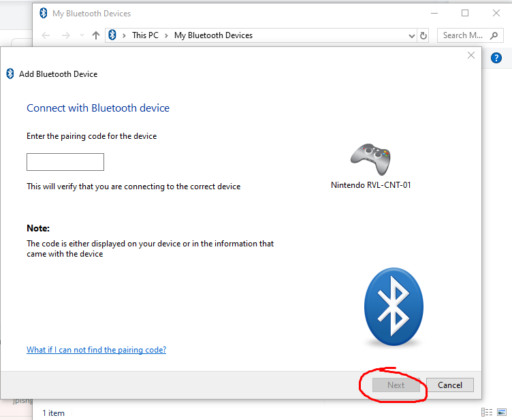Go back in My Bluetooth Devices window
This screenshot has height=420, width=512.
(46, 35)
